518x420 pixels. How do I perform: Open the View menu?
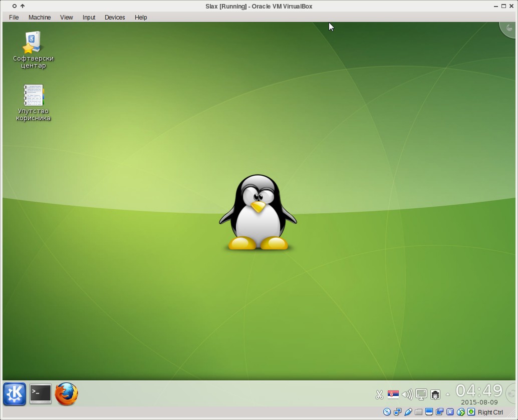coord(67,17)
